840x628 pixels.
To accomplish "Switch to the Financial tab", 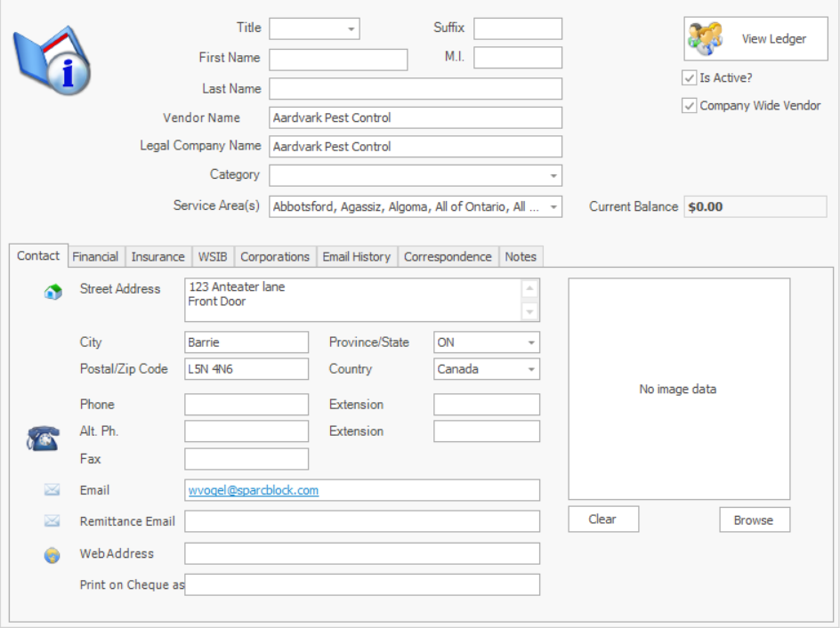I will (95, 257).
